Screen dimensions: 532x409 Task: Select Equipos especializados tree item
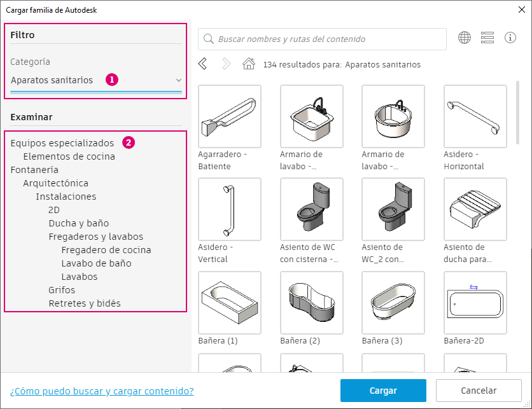coord(62,143)
